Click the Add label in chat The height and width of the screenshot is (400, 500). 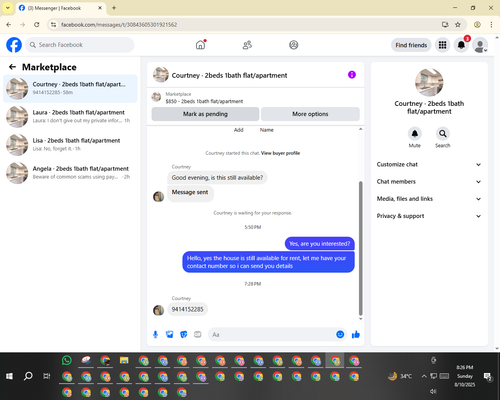[238, 130]
